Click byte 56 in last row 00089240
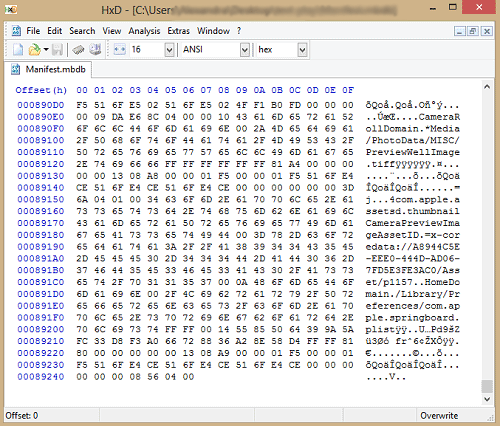Screen dimensions: 500x426 pyautogui.click(x=153, y=377)
